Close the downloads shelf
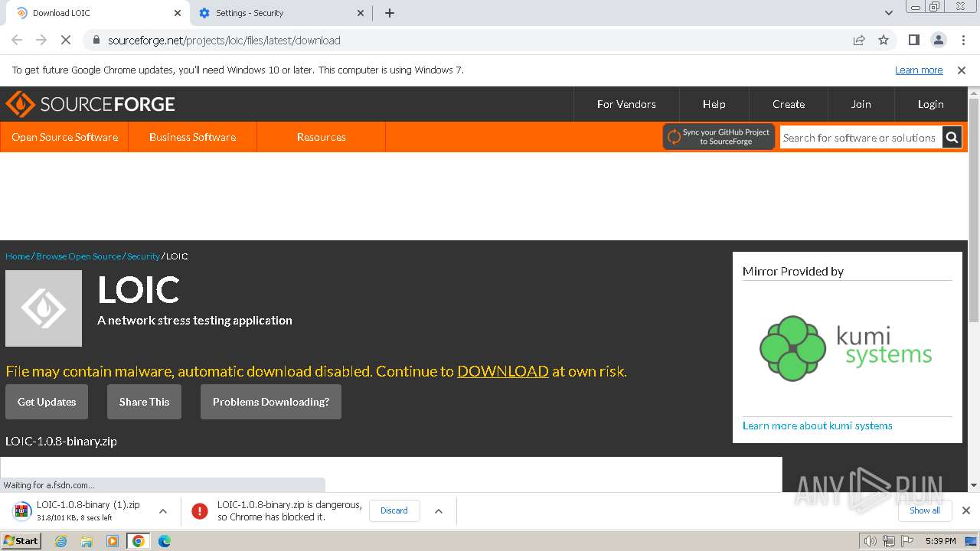This screenshot has width=980, height=551. [x=965, y=510]
